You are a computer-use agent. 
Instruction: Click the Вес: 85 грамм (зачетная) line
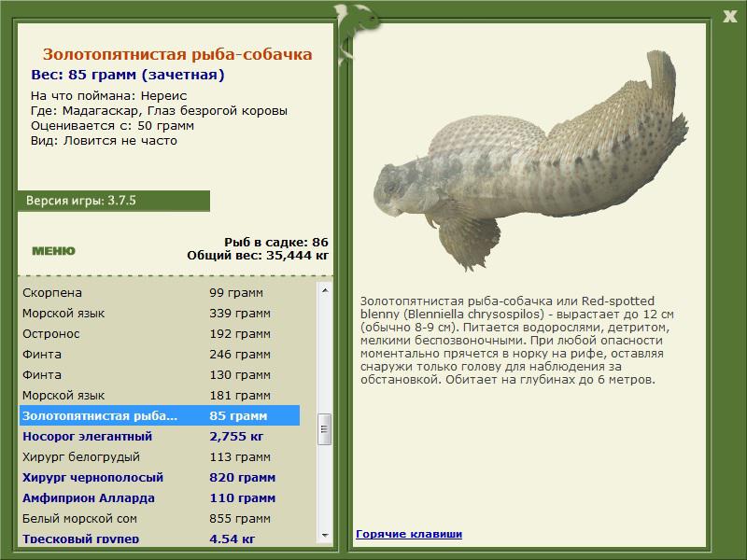(x=127, y=75)
